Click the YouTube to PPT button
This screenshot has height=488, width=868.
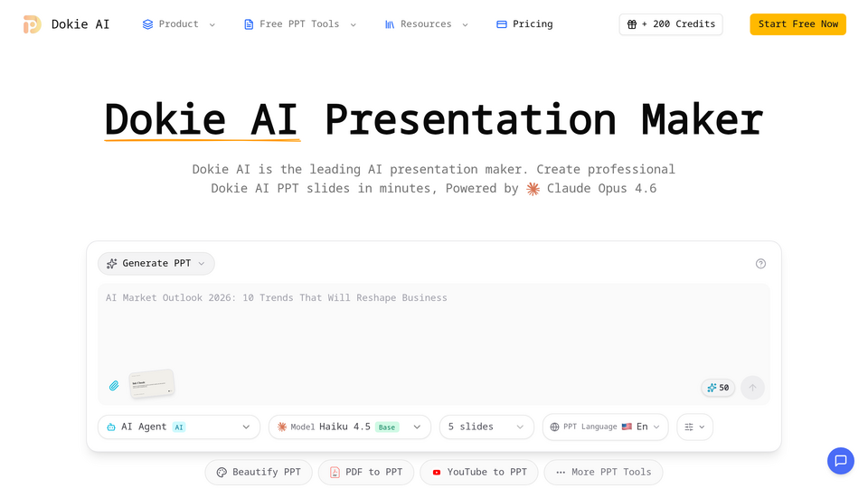(479, 472)
